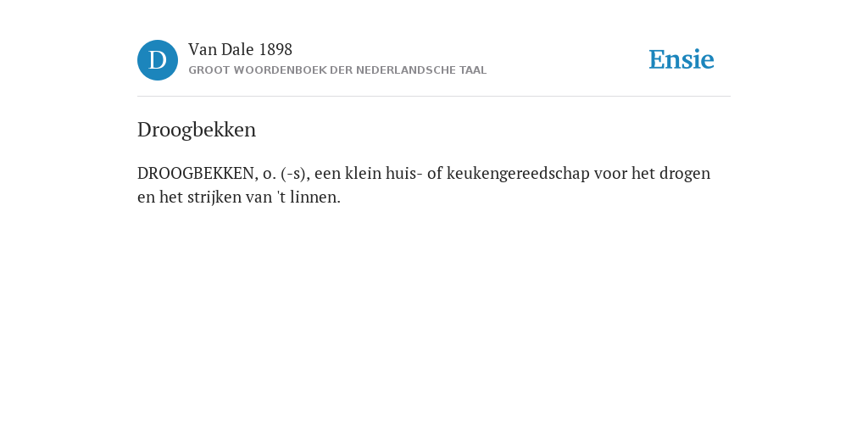Image resolution: width=868 pixels, height=434 pixels.
Task: Click the capitalized DROOGBEKKEN entry word
Action: (x=198, y=174)
